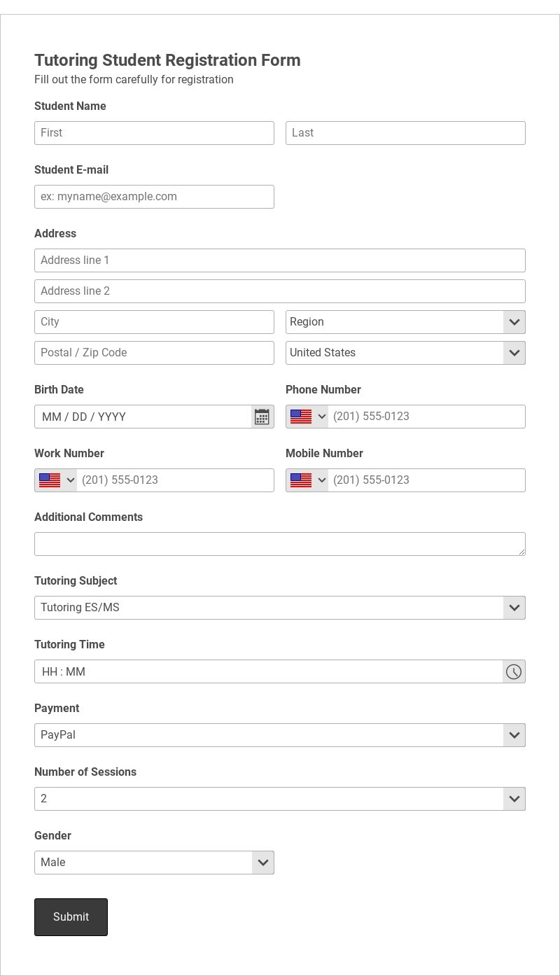
Task: Expand the Region dropdown
Action: (x=405, y=322)
